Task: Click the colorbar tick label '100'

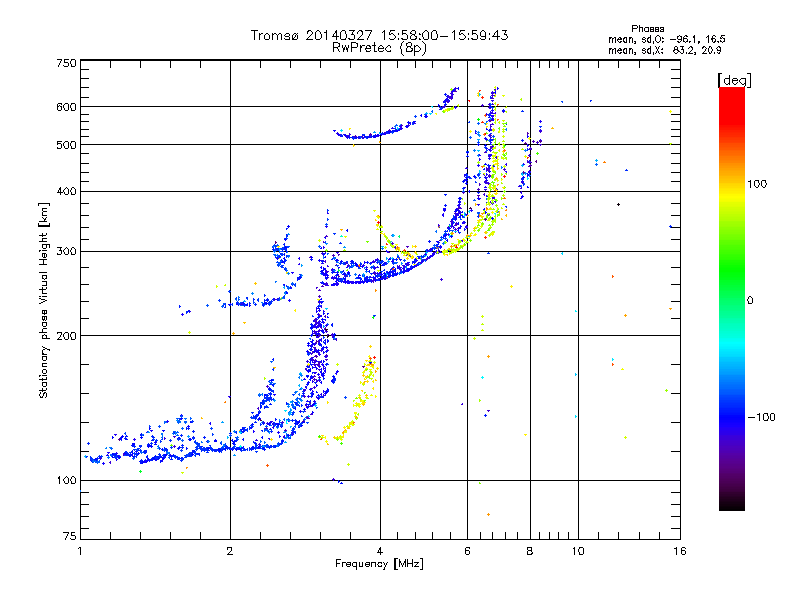Action: (757, 184)
